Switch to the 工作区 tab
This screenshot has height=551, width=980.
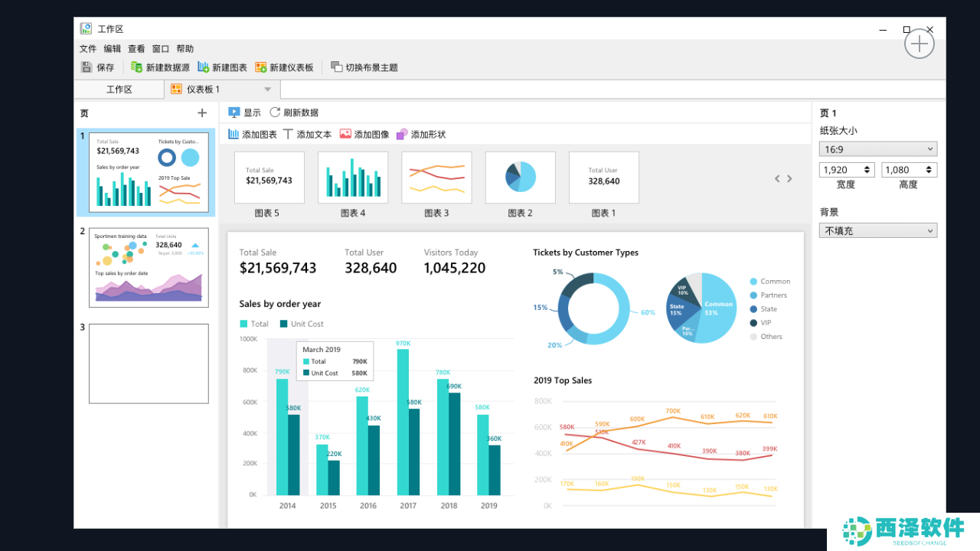(119, 90)
